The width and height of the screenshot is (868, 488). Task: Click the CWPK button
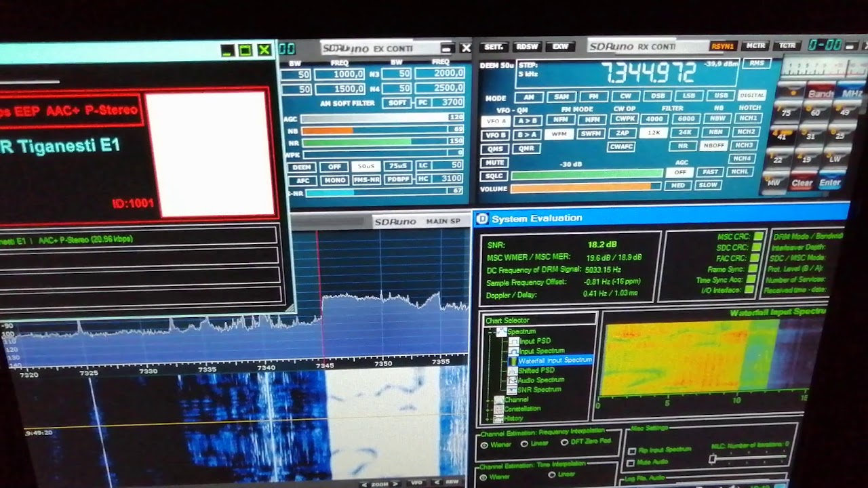623,119
